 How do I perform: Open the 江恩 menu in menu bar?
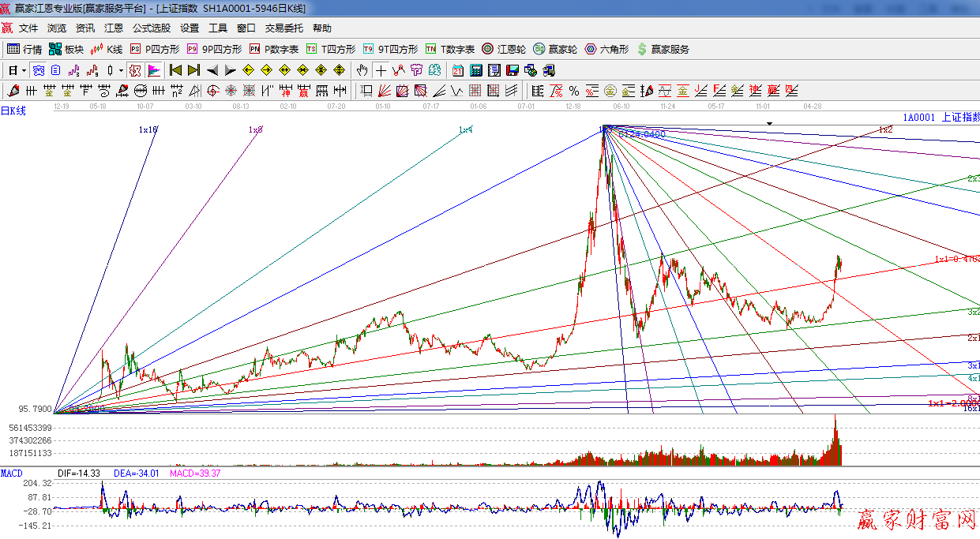pyautogui.click(x=114, y=28)
